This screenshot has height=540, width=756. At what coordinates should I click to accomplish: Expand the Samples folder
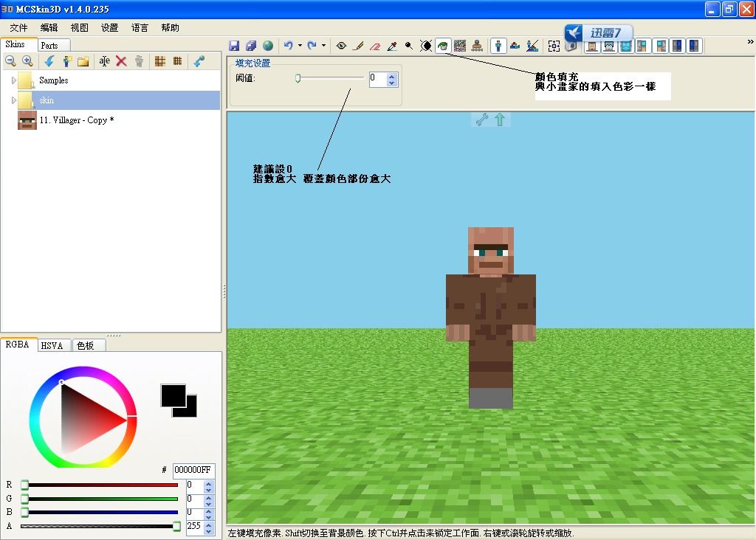click(14, 80)
